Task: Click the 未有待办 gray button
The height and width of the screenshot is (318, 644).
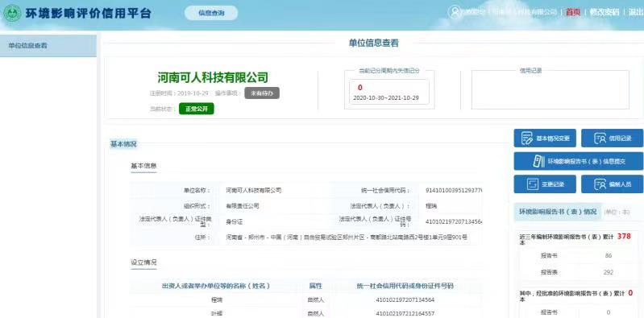Action: pos(262,93)
